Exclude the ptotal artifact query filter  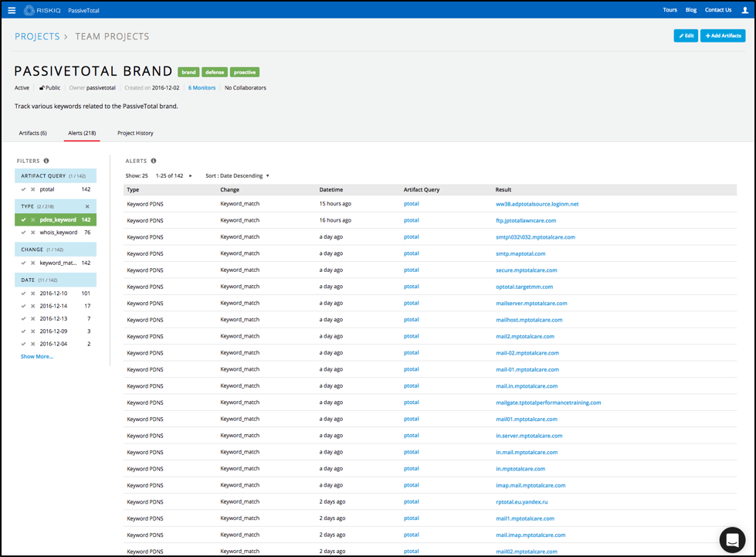32,189
